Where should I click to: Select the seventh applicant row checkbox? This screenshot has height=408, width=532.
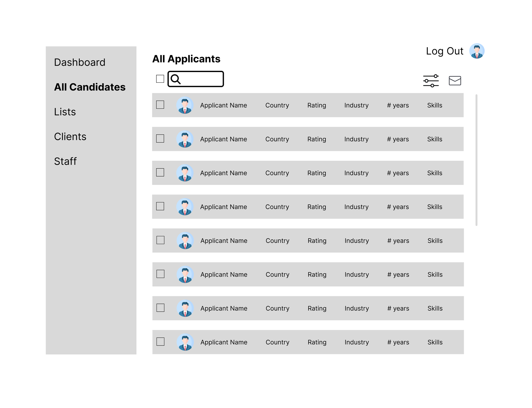[x=160, y=308]
